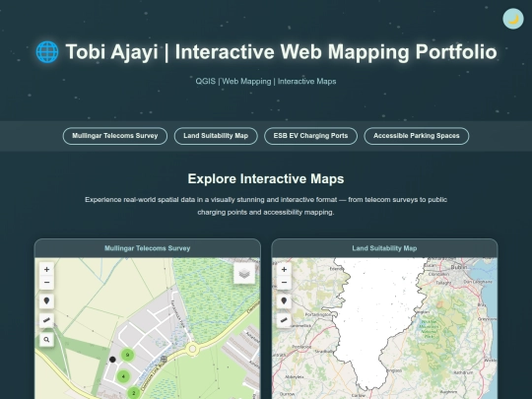532x399 pixels.
Task: Zoom out on the Land Suitability map
Action: pyautogui.click(x=285, y=283)
